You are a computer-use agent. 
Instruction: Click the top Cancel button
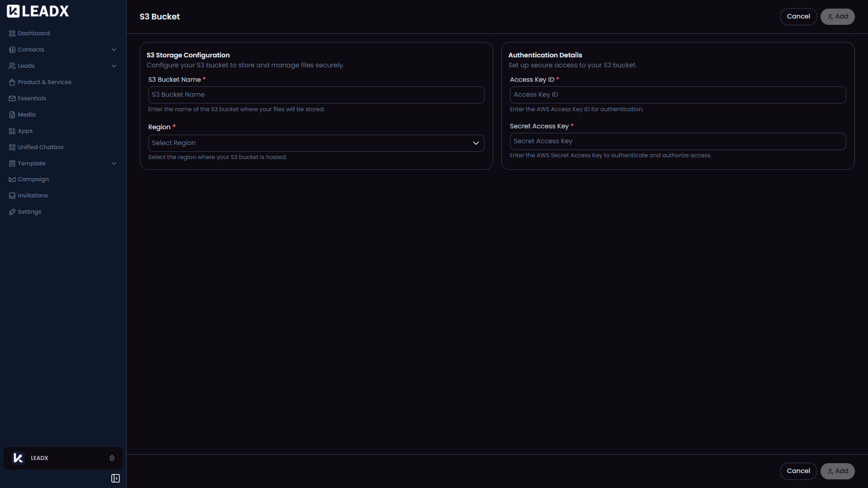tap(798, 16)
